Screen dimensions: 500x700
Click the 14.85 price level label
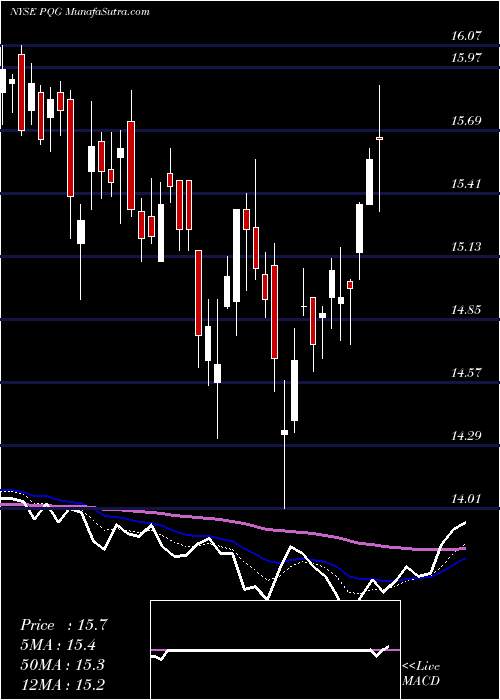click(467, 309)
